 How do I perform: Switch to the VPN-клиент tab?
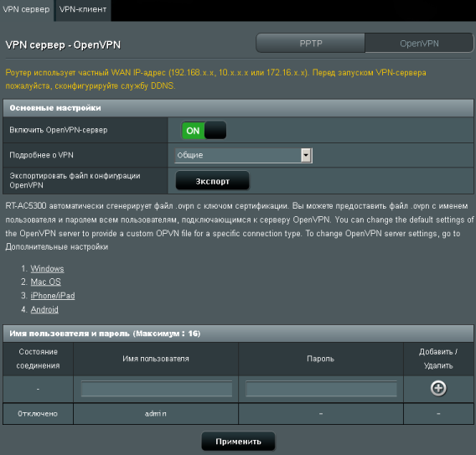[x=83, y=10]
